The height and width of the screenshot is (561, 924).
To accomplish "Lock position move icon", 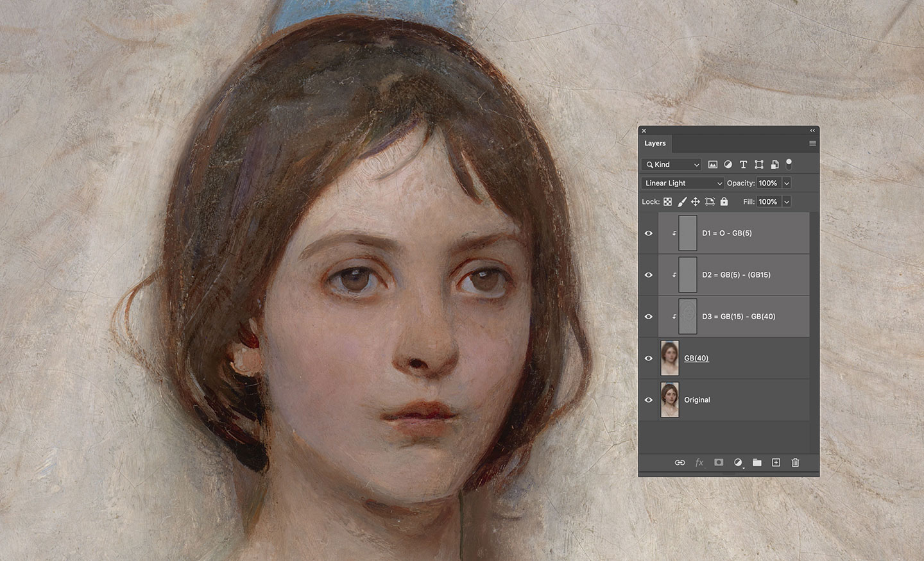I will [x=696, y=201].
